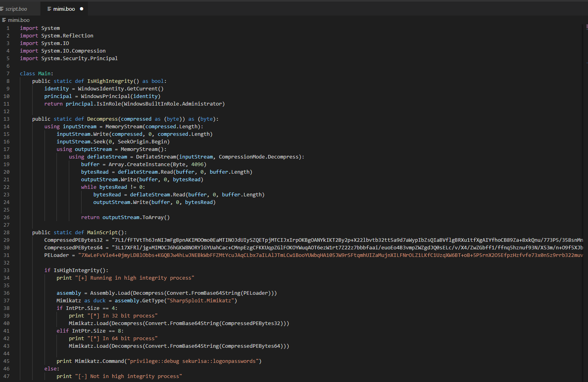The height and width of the screenshot is (382, 588).
Task: Click the 'CompressedPEBytes64' variable on line 30
Action: (73, 248)
